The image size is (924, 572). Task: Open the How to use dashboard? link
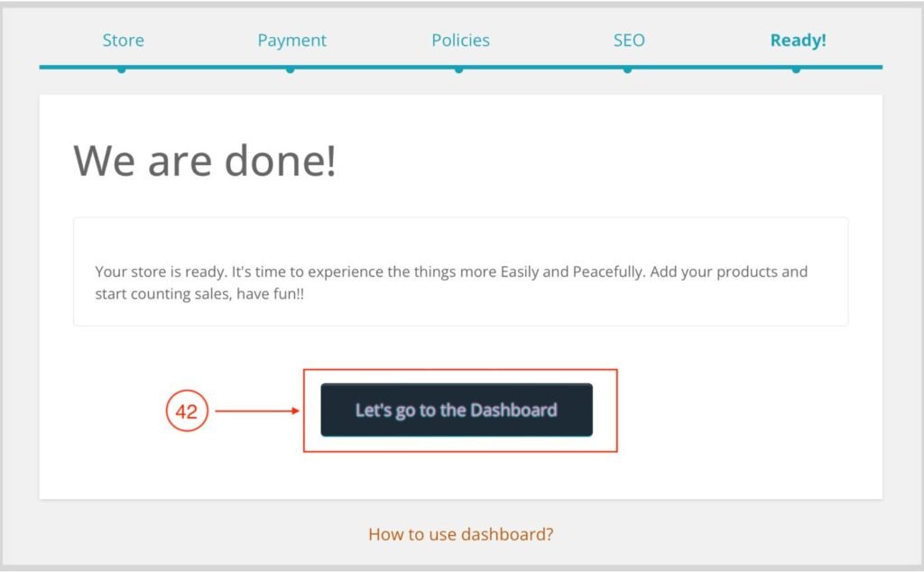[x=460, y=534]
